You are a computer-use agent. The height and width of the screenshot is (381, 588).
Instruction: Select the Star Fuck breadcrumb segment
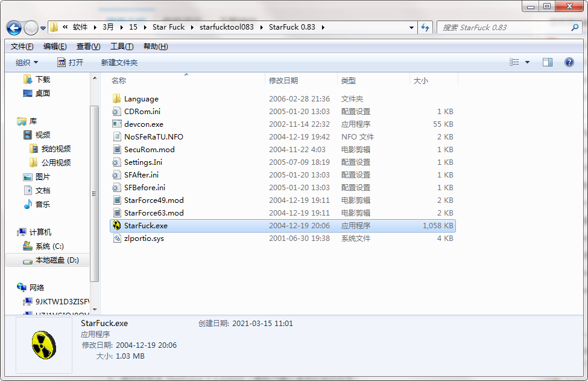coord(168,27)
